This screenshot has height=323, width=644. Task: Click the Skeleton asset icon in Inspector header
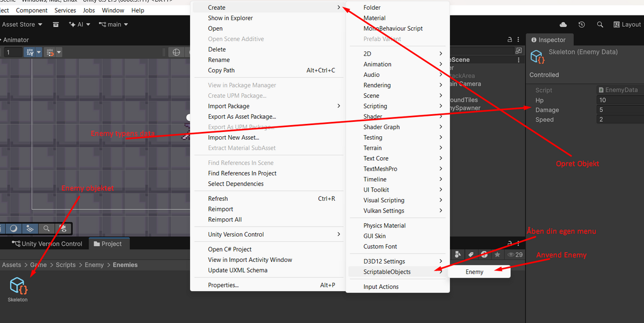pyautogui.click(x=537, y=56)
